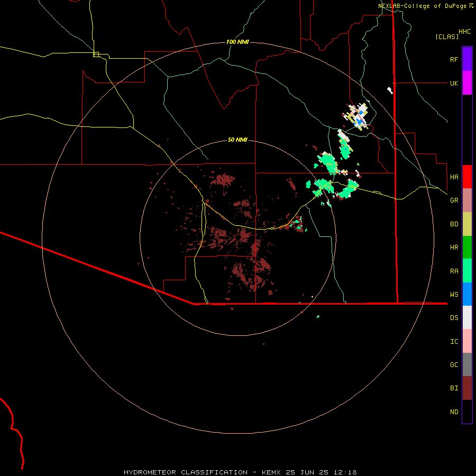Image resolution: width=476 pixels, height=476 pixels.
Task: Click the IC pink legend swatch
Action: [x=467, y=341]
